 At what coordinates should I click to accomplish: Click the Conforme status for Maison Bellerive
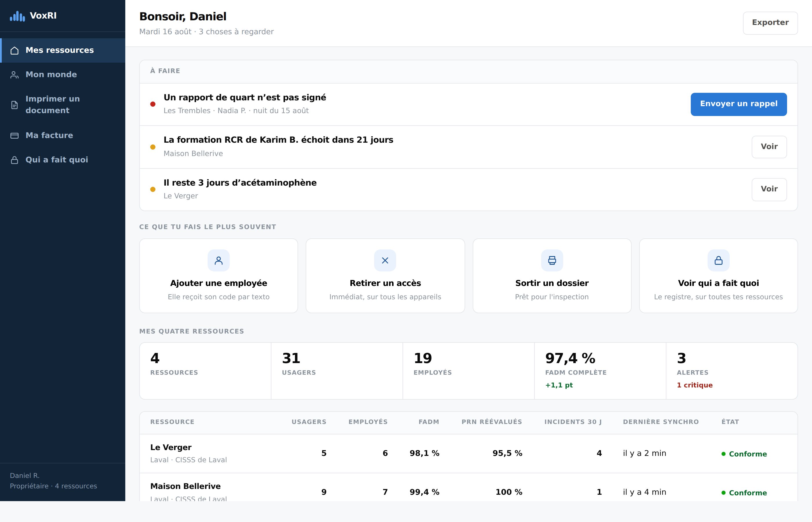pos(744,493)
